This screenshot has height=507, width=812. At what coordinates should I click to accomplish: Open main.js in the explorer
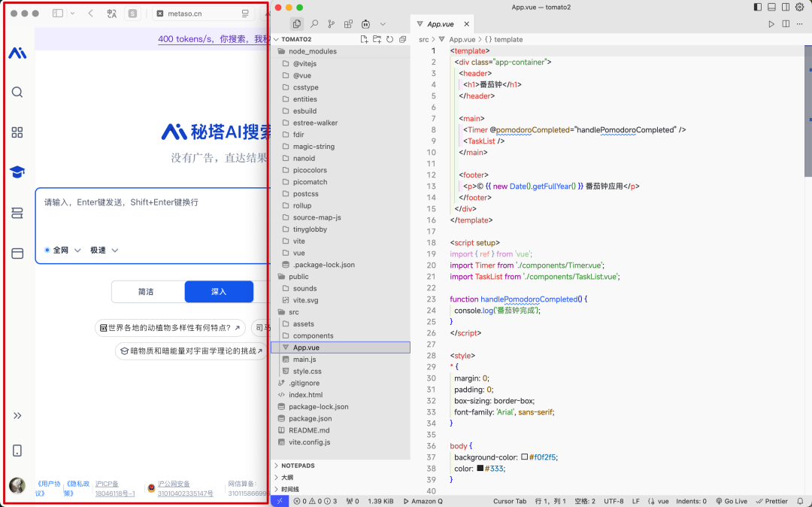[341, 360]
